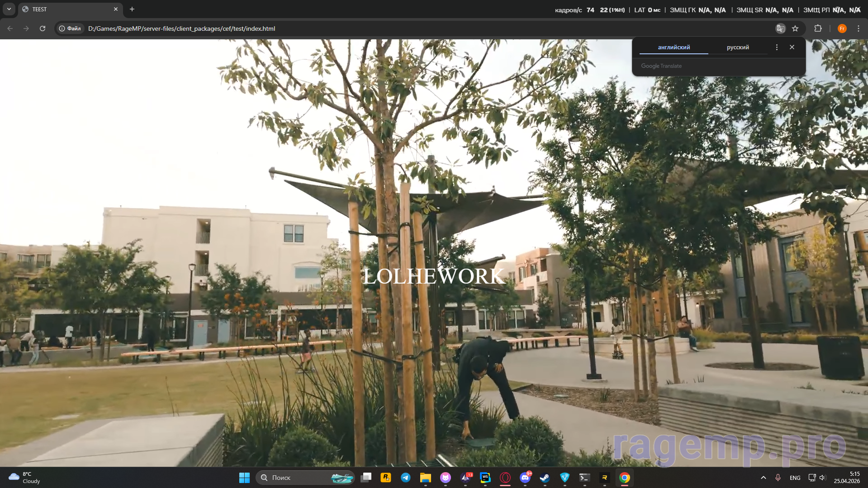Open the orange Fr profile avatar

point(842,28)
